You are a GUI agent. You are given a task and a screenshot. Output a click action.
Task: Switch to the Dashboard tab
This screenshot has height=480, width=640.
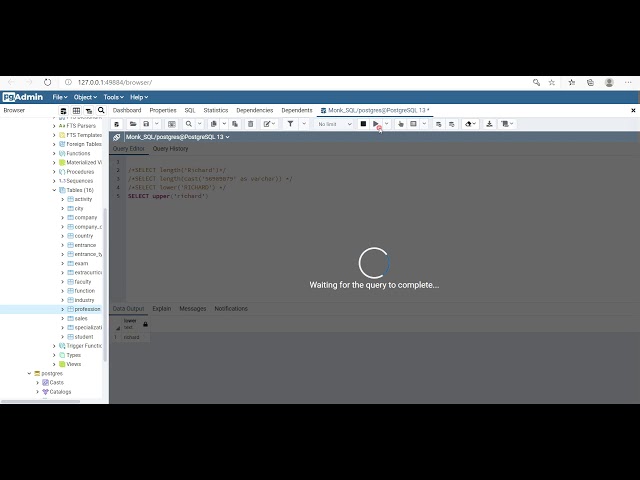point(127,110)
